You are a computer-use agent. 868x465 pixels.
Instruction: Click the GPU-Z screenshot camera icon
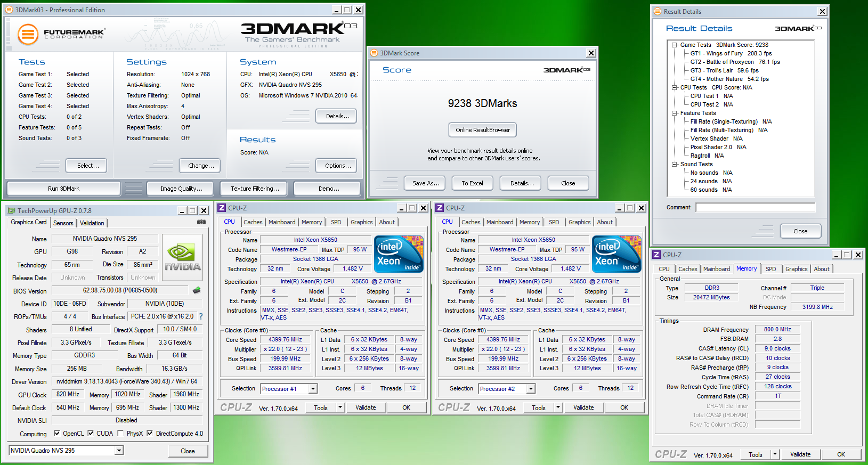(x=201, y=222)
